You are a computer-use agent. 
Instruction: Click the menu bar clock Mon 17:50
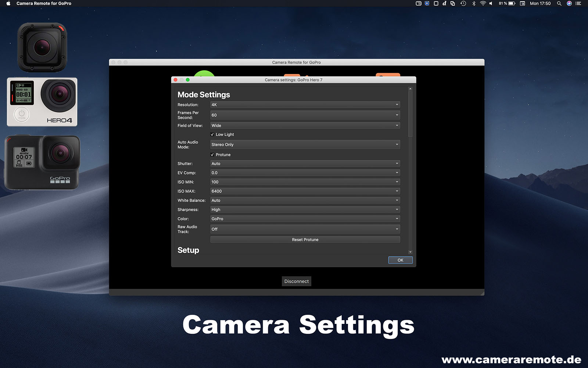point(540,3)
